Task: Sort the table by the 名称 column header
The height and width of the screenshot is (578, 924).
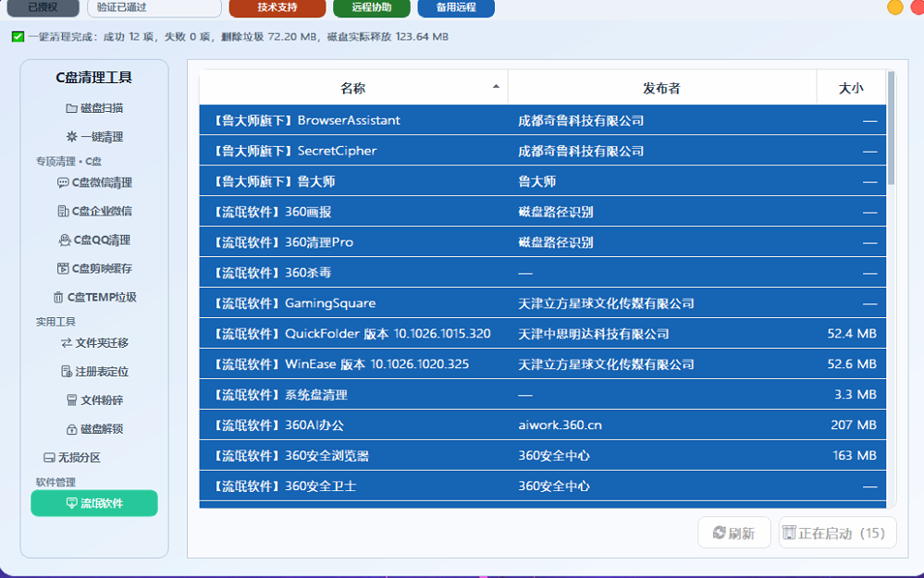Action: (353, 88)
